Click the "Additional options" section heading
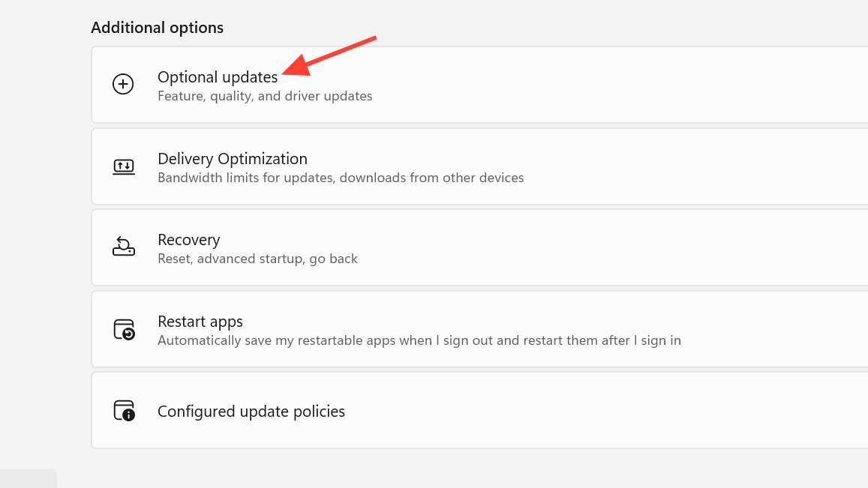The image size is (868, 488). point(158,27)
